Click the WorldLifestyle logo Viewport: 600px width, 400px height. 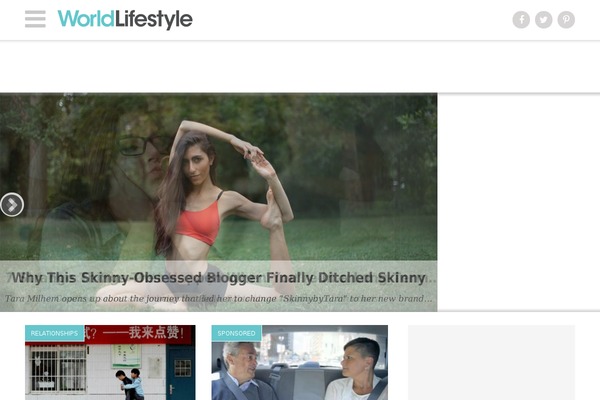pos(125,19)
